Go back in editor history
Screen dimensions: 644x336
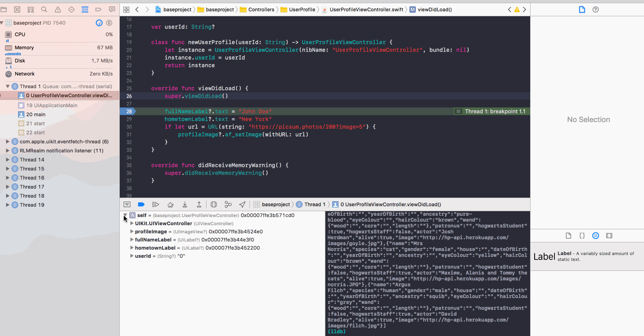coord(137,9)
